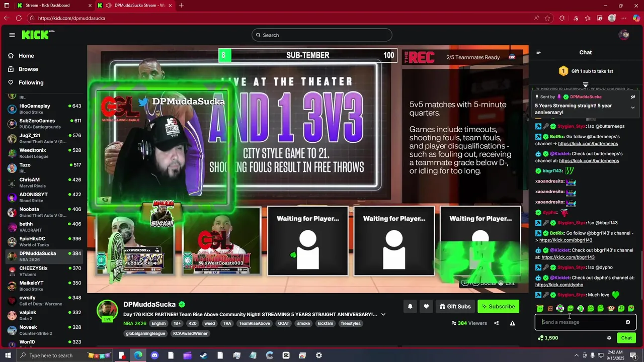Viewport: 644px width, 362px height.
Task: Click the green Chat send button
Action: coord(626,338)
